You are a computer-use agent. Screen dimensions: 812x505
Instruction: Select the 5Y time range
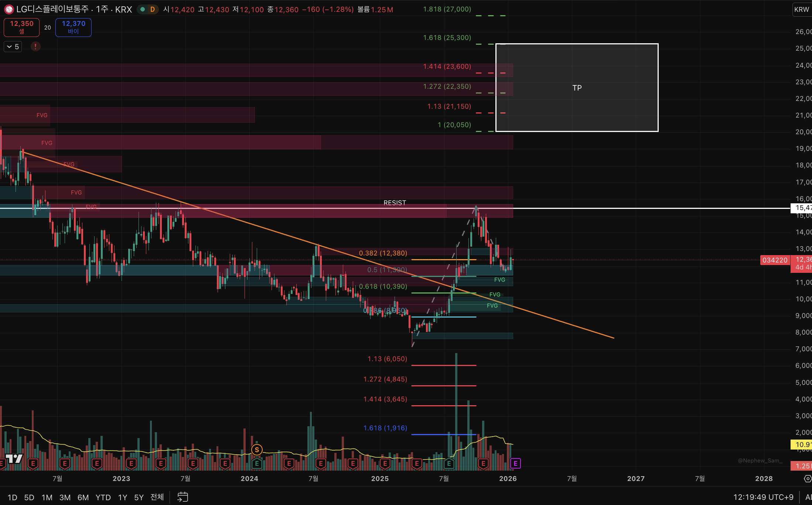139,497
